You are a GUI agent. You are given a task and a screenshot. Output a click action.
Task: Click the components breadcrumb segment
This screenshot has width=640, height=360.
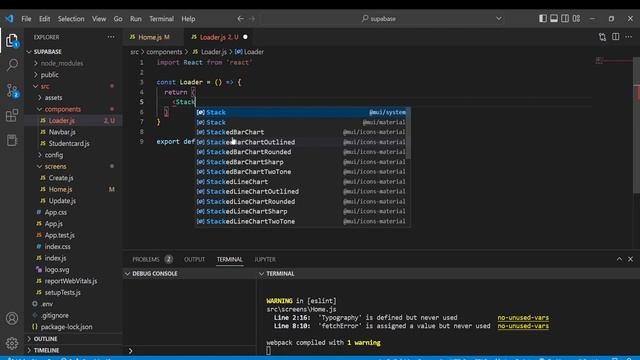(164, 52)
